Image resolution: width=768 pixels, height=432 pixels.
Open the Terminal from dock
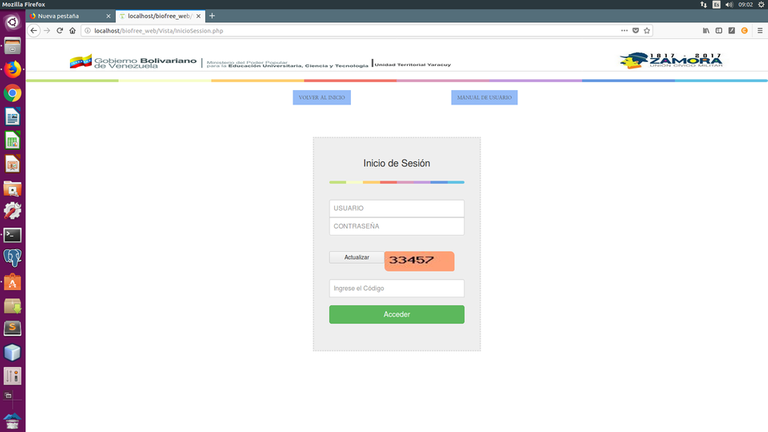(12, 235)
